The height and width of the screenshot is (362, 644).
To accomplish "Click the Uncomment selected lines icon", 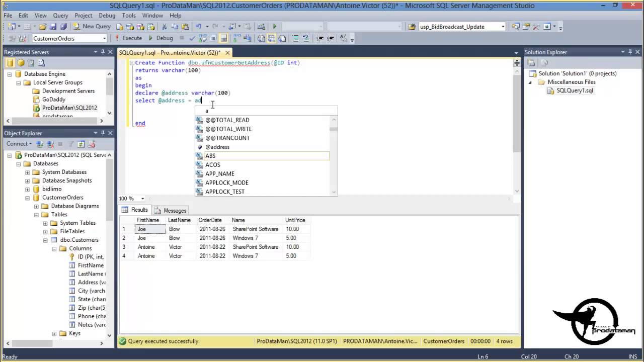I will click(306, 38).
